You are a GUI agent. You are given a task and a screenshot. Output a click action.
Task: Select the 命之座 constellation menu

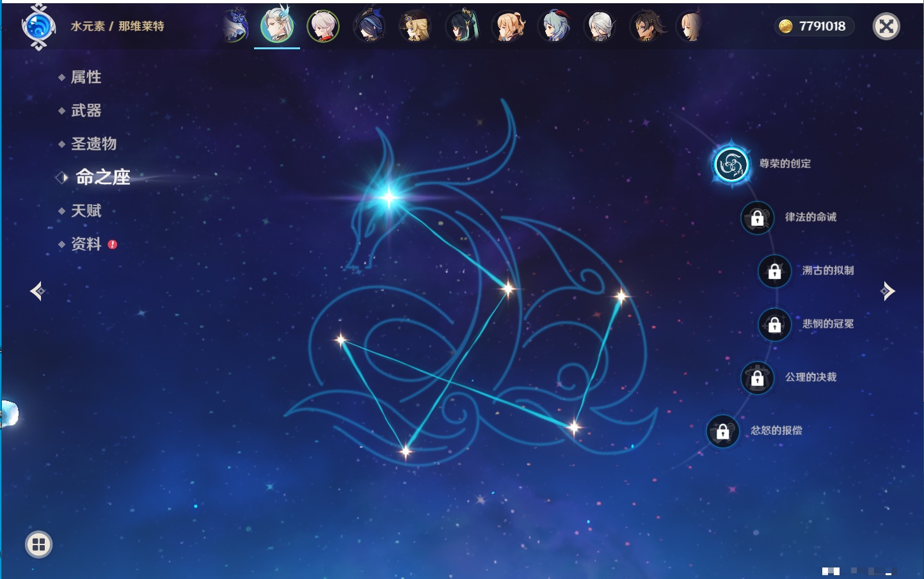pyautogui.click(x=103, y=177)
